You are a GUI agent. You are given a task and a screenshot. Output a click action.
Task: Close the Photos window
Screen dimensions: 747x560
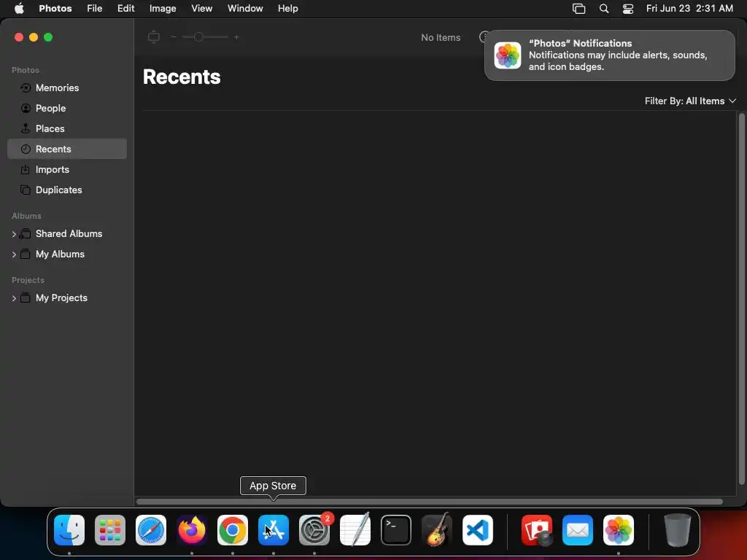pyautogui.click(x=19, y=37)
